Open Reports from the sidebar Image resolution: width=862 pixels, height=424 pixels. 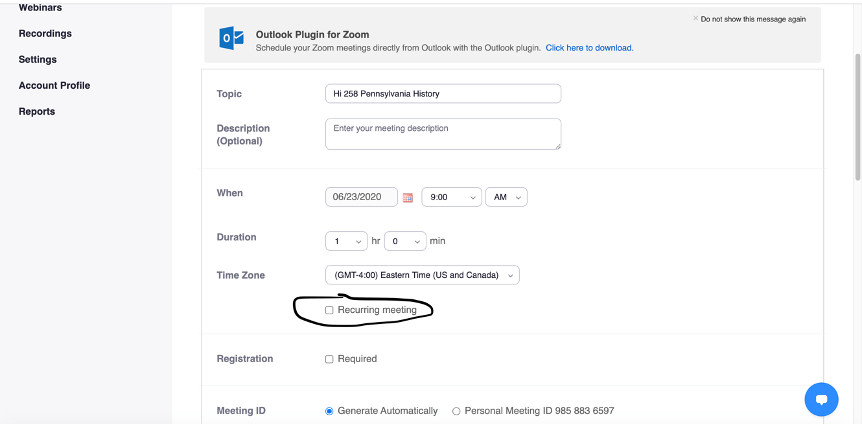[x=37, y=111]
